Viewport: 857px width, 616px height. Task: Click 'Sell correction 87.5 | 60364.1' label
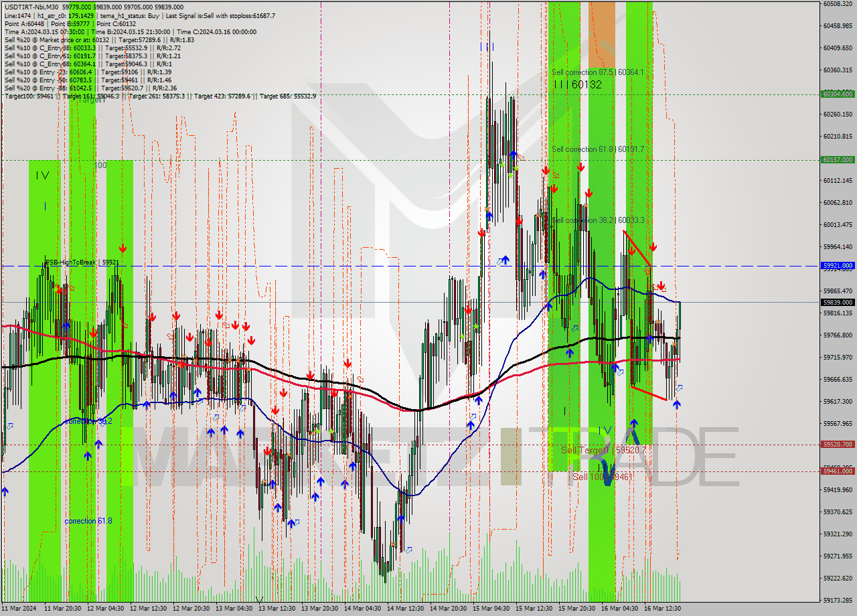[598, 72]
